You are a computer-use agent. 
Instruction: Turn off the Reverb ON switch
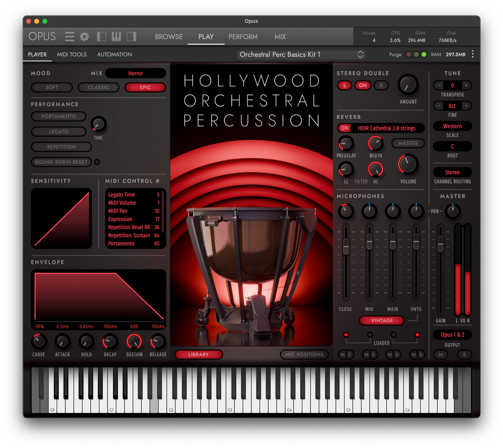point(344,128)
